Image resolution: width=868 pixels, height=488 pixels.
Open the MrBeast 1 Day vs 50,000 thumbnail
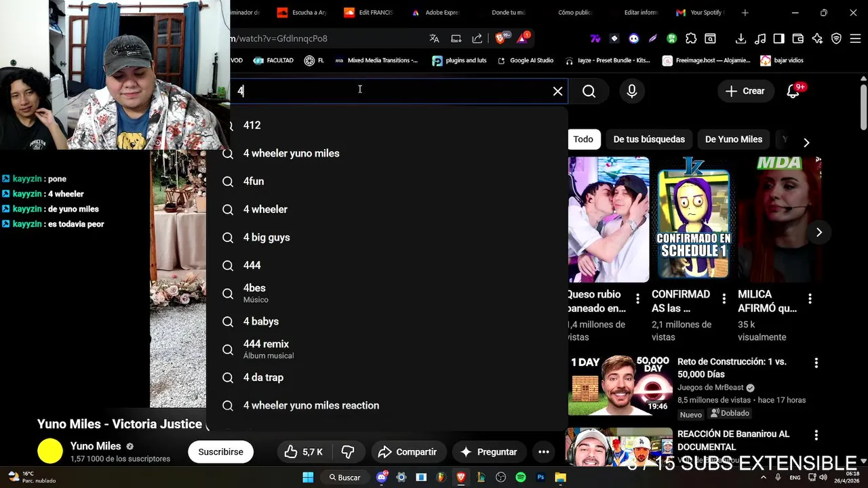click(x=620, y=384)
